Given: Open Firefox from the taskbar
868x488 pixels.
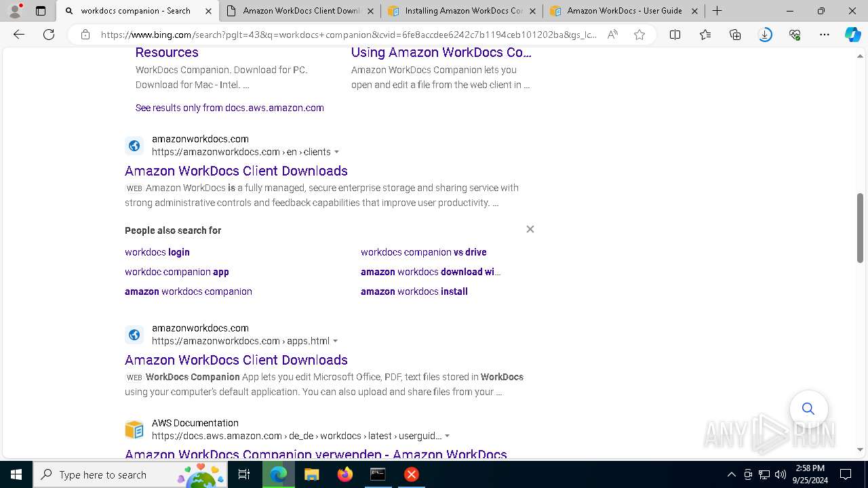Looking at the screenshot, I should tap(344, 474).
